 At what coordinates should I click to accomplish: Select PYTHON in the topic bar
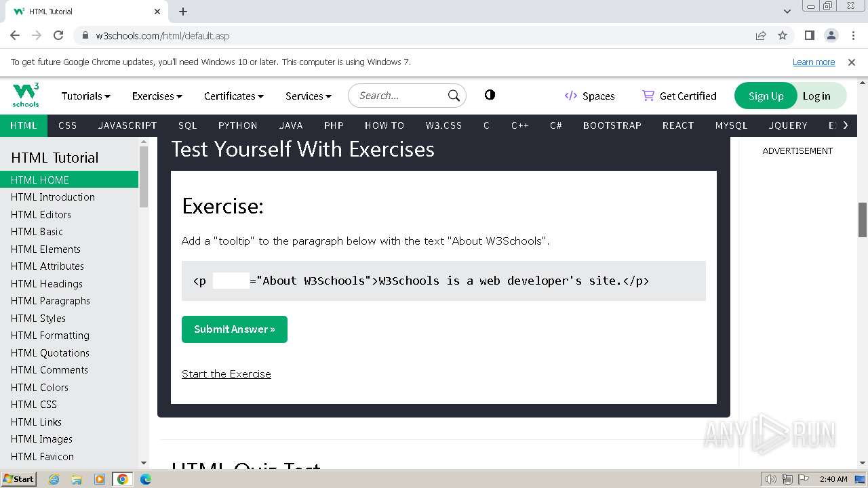click(238, 125)
